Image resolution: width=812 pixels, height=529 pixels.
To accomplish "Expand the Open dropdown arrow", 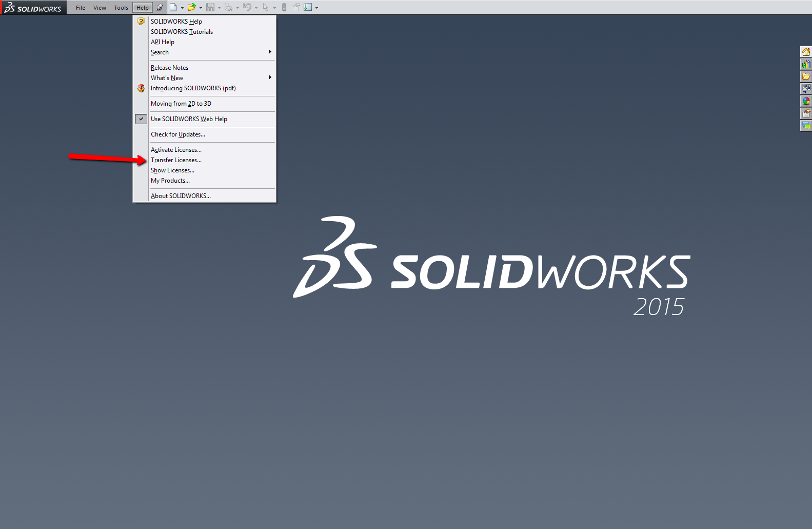I will coord(201,8).
